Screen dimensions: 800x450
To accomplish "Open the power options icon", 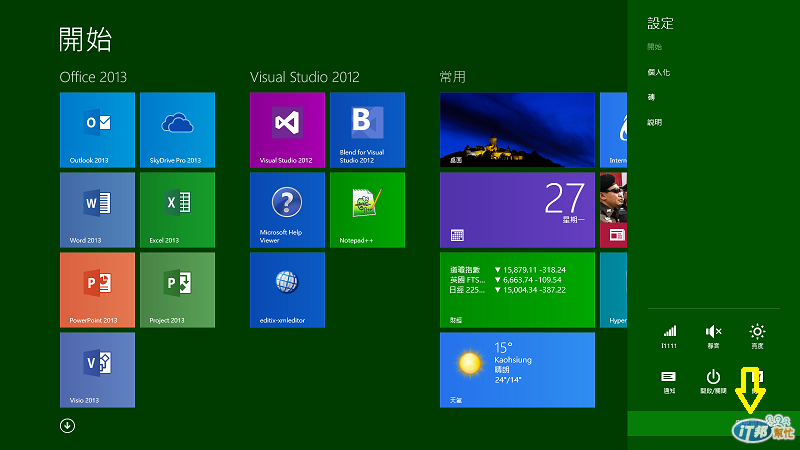I will point(713,382).
